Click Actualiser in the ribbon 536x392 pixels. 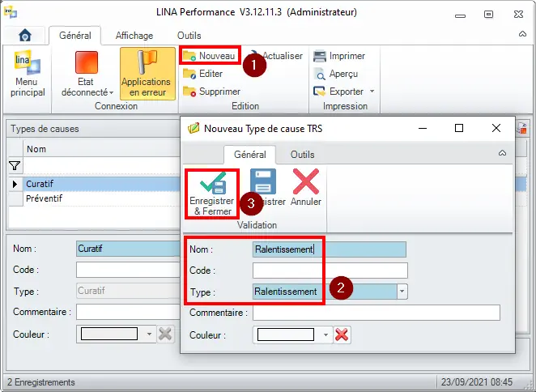click(282, 55)
